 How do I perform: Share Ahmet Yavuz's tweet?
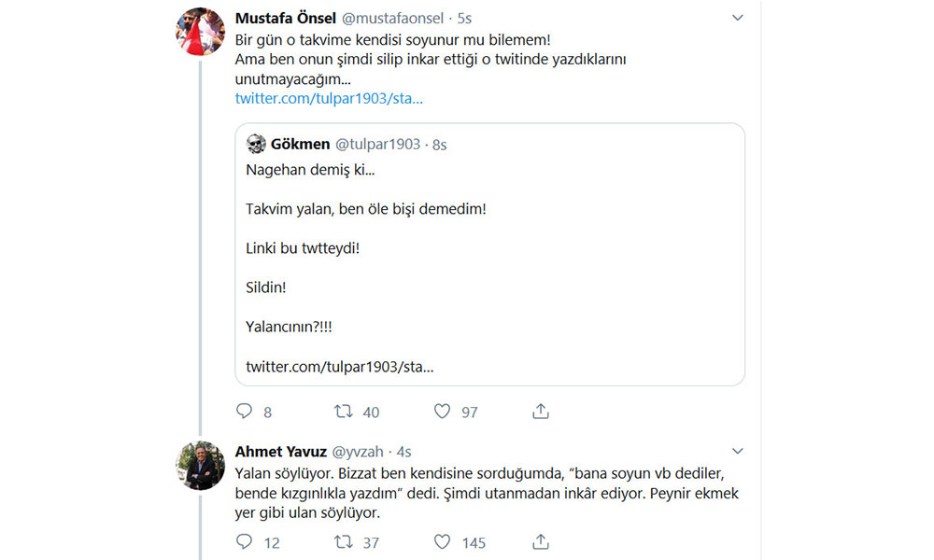pos(540,541)
